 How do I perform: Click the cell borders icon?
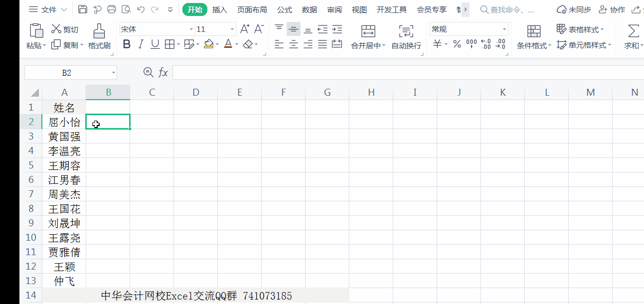coord(169,44)
